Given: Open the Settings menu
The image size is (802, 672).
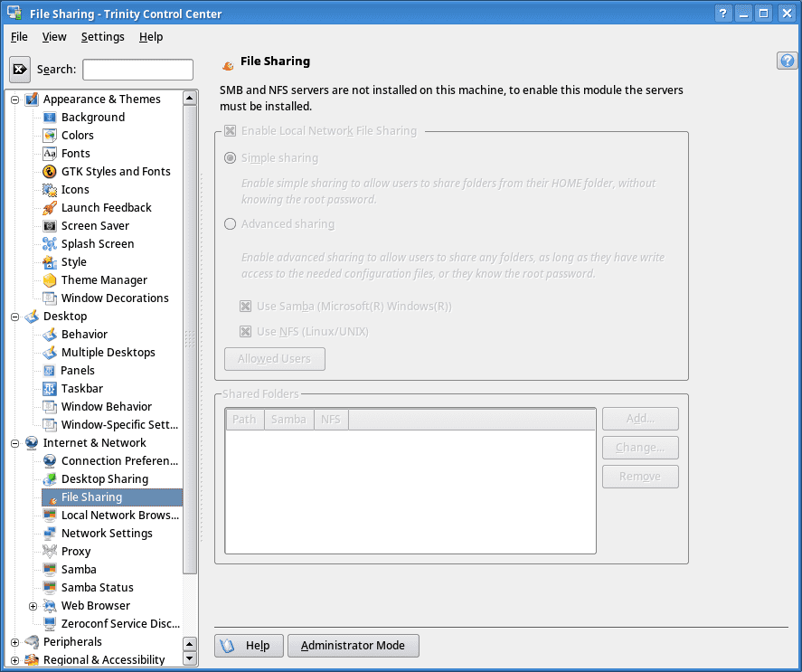Looking at the screenshot, I should click(x=103, y=37).
